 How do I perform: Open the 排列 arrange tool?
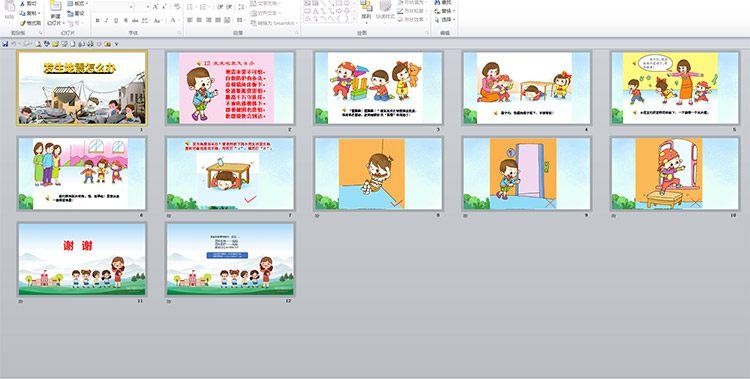point(366,11)
